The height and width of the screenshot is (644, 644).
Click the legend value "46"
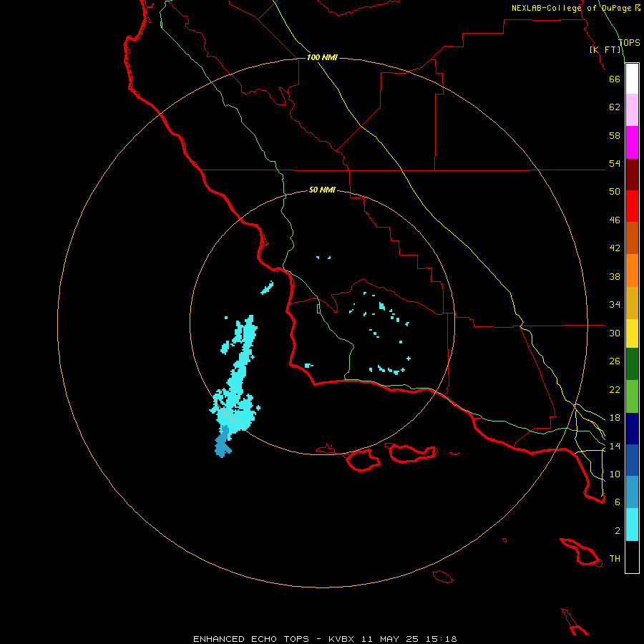[x=615, y=220]
